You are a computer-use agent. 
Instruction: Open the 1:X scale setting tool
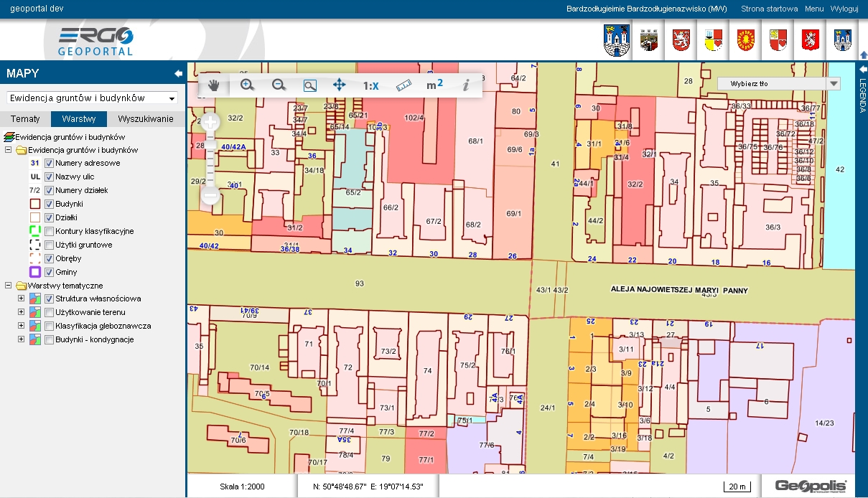click(x=370, y=85)
